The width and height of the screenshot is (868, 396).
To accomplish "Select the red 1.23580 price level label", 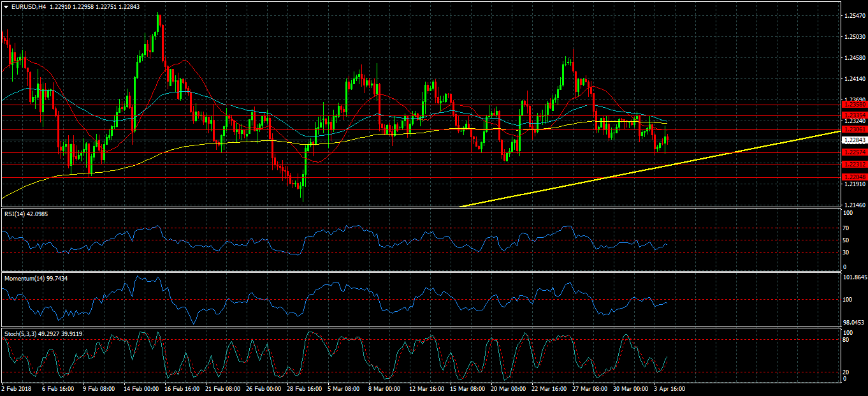I will pyautogui.click(x=853, y=104).
